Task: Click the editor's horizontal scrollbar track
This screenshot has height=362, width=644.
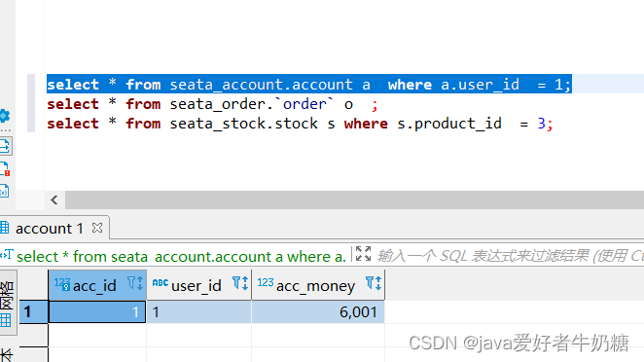Action: pyautogui.click(x=354, y=200)
